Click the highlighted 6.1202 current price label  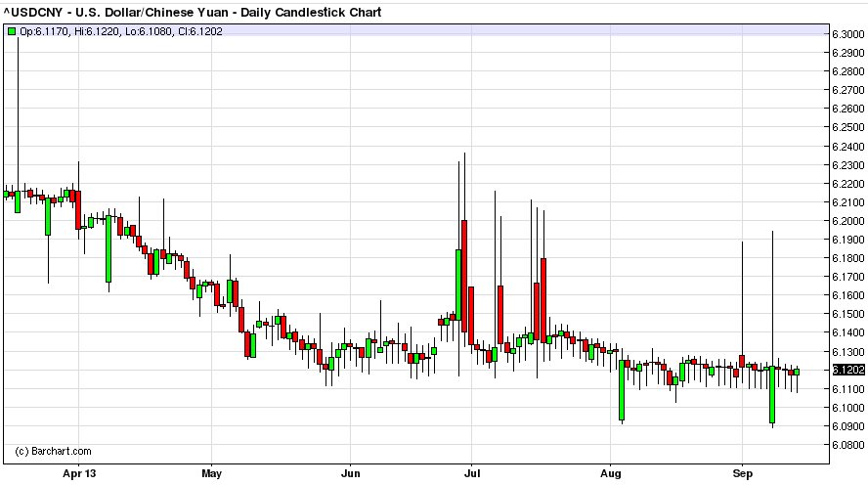point(848,370)
